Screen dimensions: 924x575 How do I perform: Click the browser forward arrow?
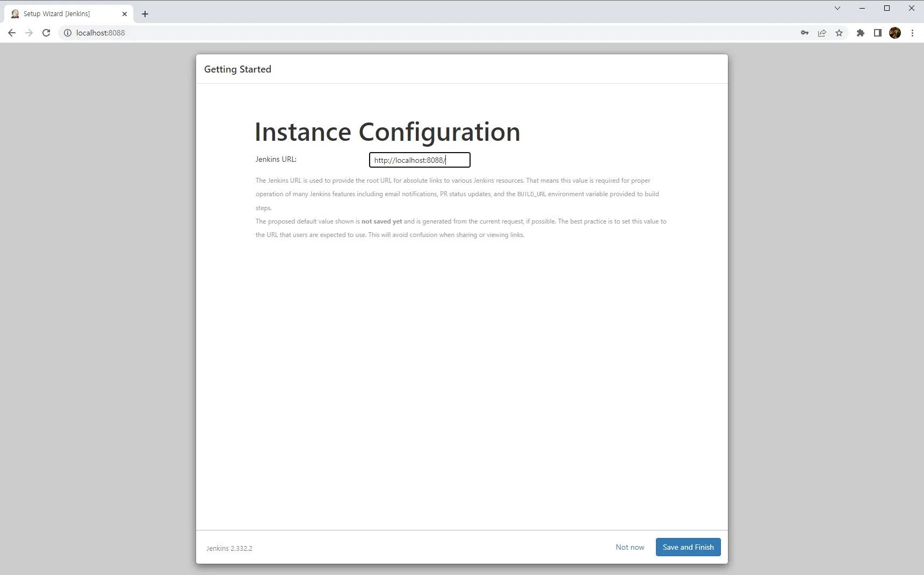point(29,33)
